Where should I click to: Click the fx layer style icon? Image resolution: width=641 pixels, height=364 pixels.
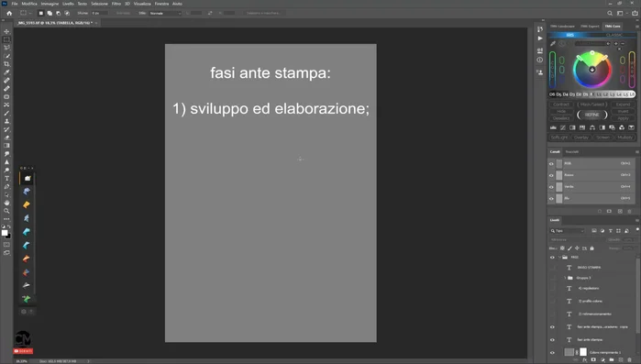584,360
